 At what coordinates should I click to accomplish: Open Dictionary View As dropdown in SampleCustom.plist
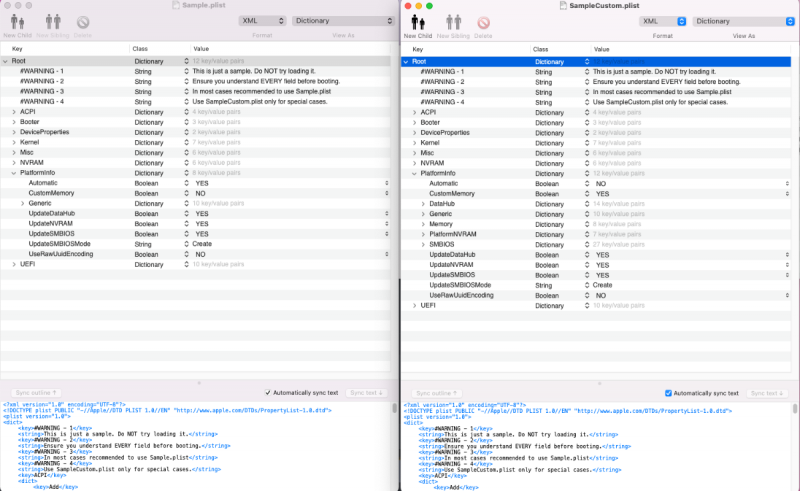point(740,21)
